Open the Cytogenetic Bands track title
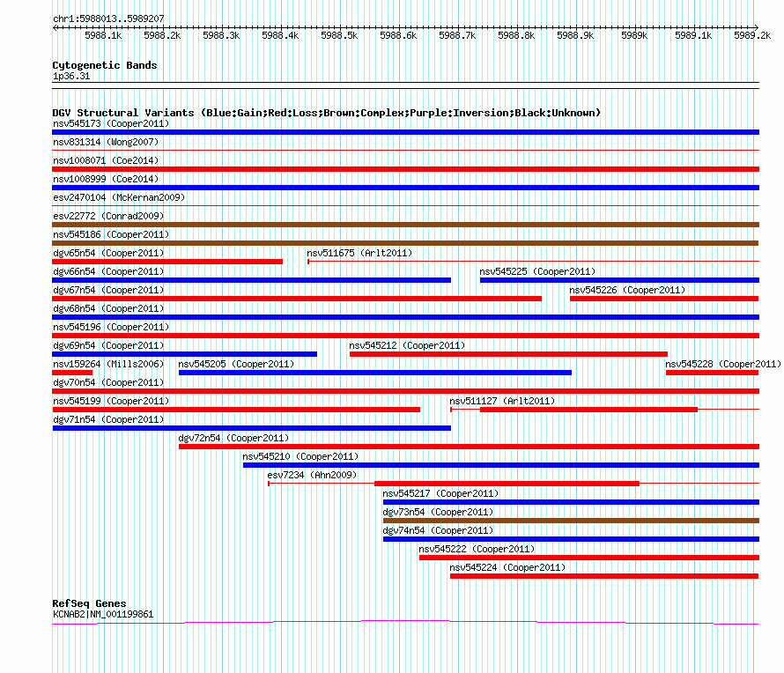The image size is (784, 673). click(105, 65)
